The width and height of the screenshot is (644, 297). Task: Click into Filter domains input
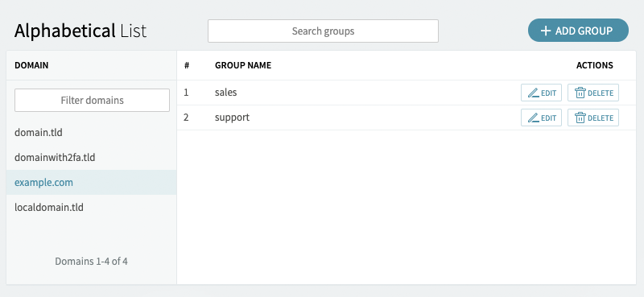coord(92,101)
